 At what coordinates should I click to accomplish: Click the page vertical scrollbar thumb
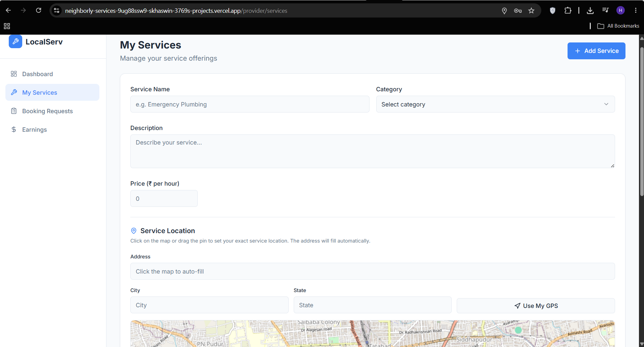pyautogui.click(x=642, y=121)
